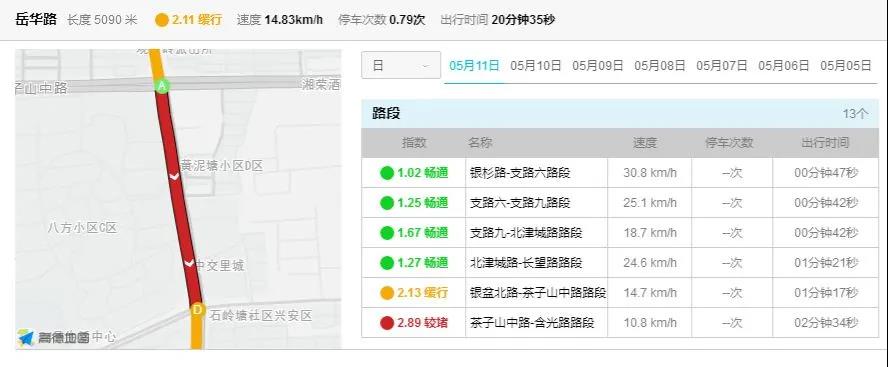
Task: Click the 石岭塘社区兴安区 map label
Action: click(x=261, y=315)
